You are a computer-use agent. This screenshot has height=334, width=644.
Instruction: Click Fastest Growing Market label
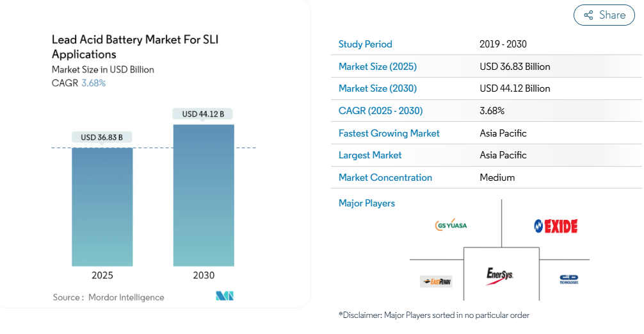pos(389,133)
